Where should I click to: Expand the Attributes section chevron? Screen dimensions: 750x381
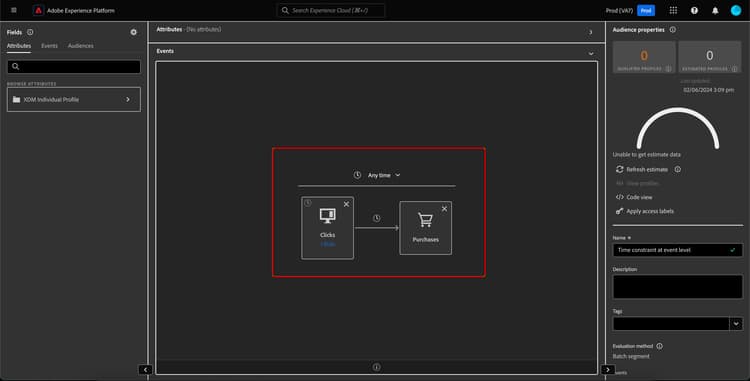(x=591, y=32)
